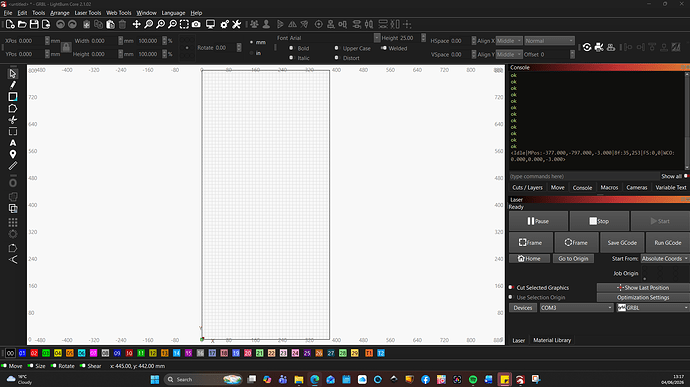Select the Polygon drawing tool
The width and height of the screenshot is (690, 387).
[13, 108]
